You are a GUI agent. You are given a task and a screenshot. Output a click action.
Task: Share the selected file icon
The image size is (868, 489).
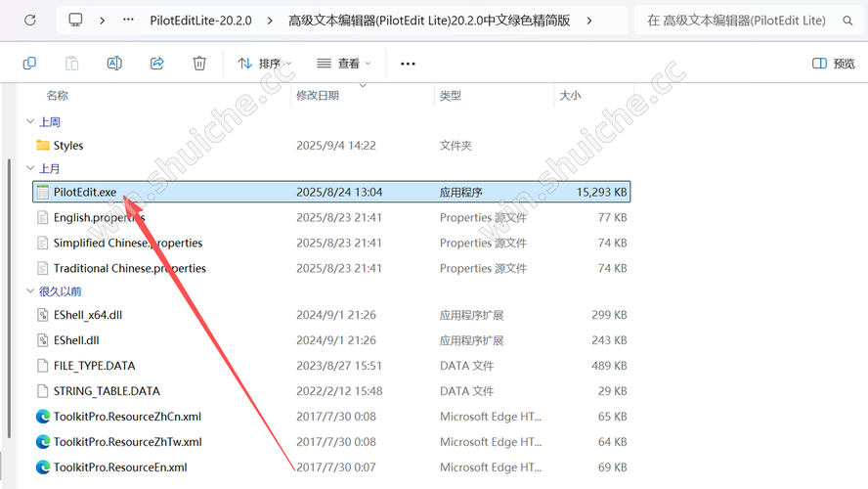coord(157,64)
